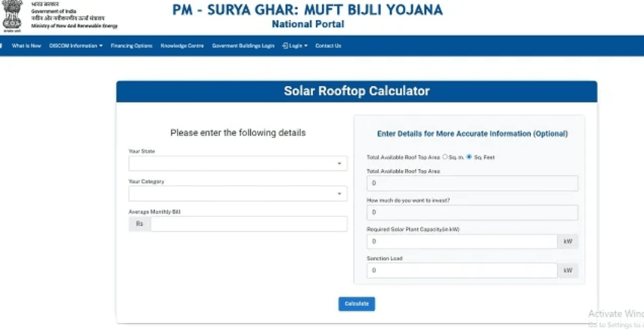Click the Calculate button
The width and height of the screenshot is (644, 333).
pyautogui.click(x=357, y=304)
